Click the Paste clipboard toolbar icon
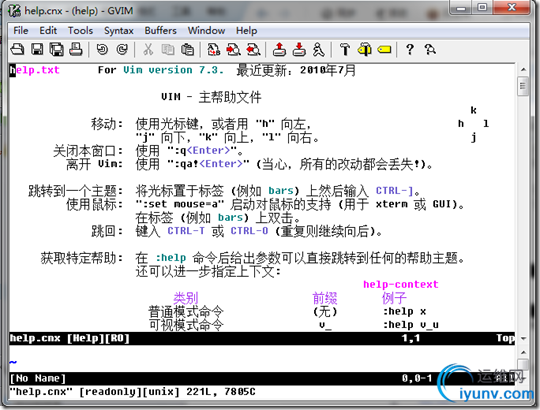This screenshot has width=540, height=410. click(187, 50)
